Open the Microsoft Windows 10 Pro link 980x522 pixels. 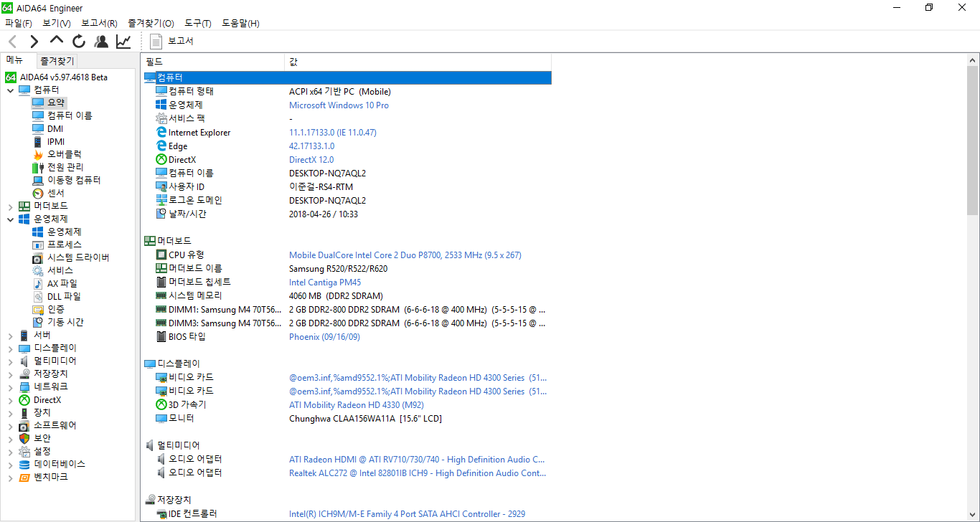point(339,105)
